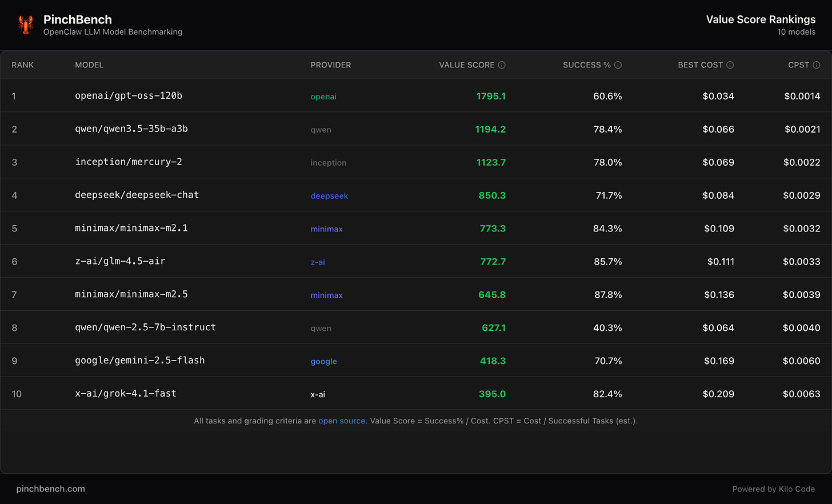The width and height of the screenshot is (832, 504).
Task: Click qwen provider in the qwen-2.5-7b-instruct row
Action: 321,329
